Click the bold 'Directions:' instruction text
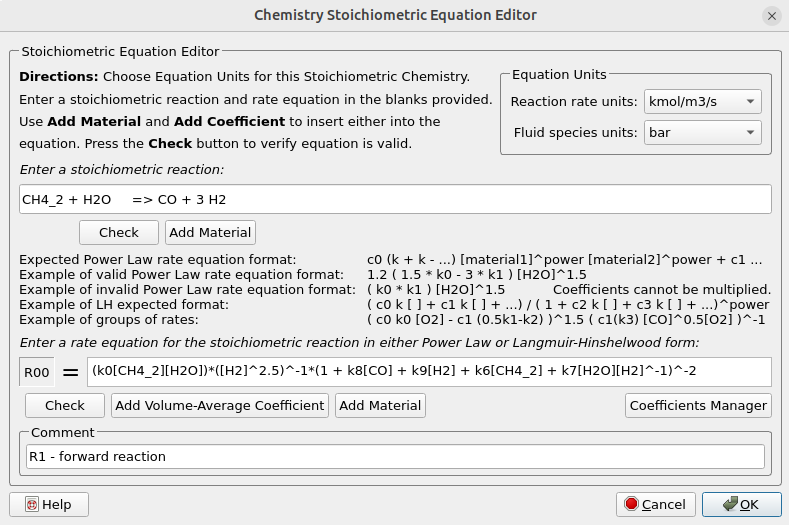789x525 pixels. pos(58,77)
